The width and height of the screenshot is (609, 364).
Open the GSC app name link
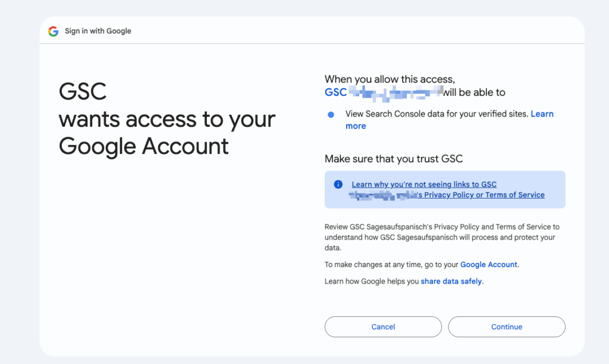tap(335, 92)
